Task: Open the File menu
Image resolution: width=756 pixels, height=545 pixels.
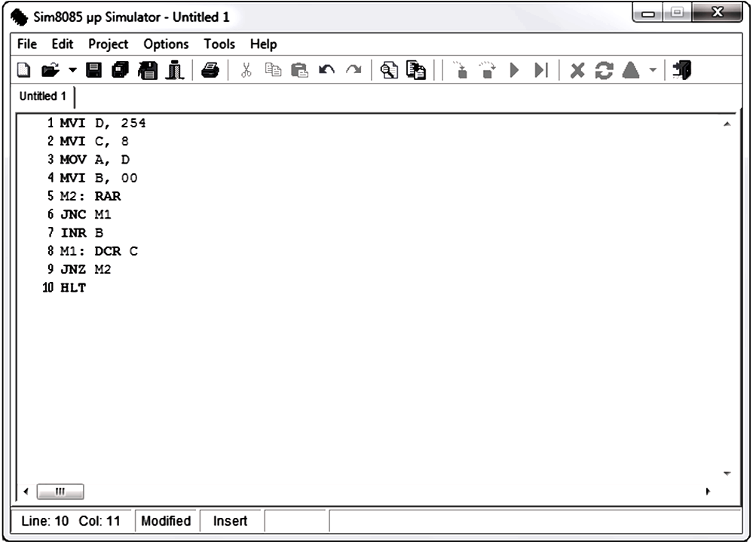Action: 27,44
